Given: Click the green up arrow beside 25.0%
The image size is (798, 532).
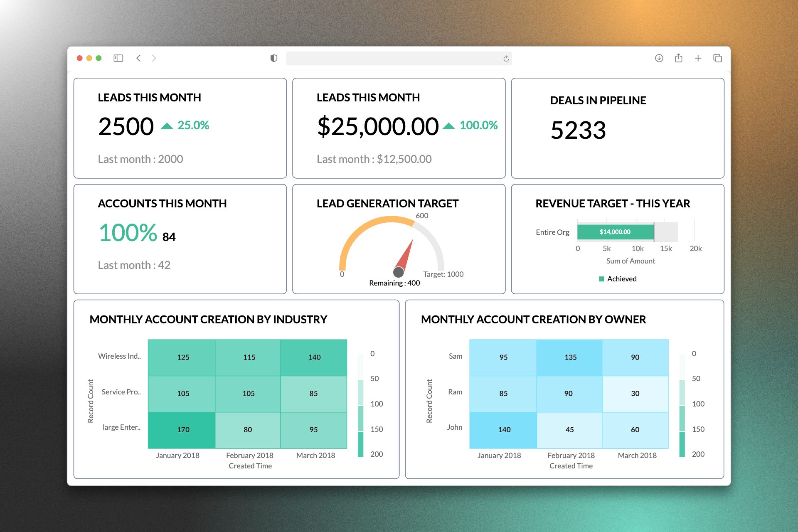Looking at the screenshot, I should pos(167,126).
